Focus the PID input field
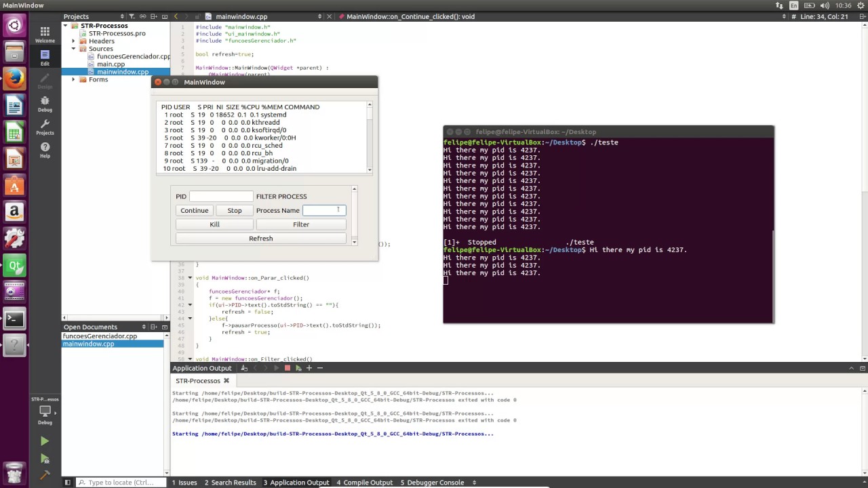This screenshot has width=868, height=488. point(221,197)
